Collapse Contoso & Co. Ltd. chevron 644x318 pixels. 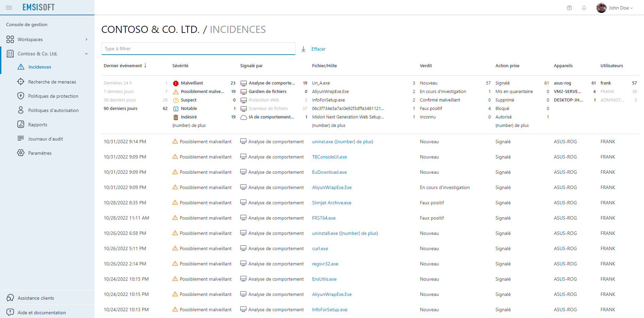click(x=86, y=54)
